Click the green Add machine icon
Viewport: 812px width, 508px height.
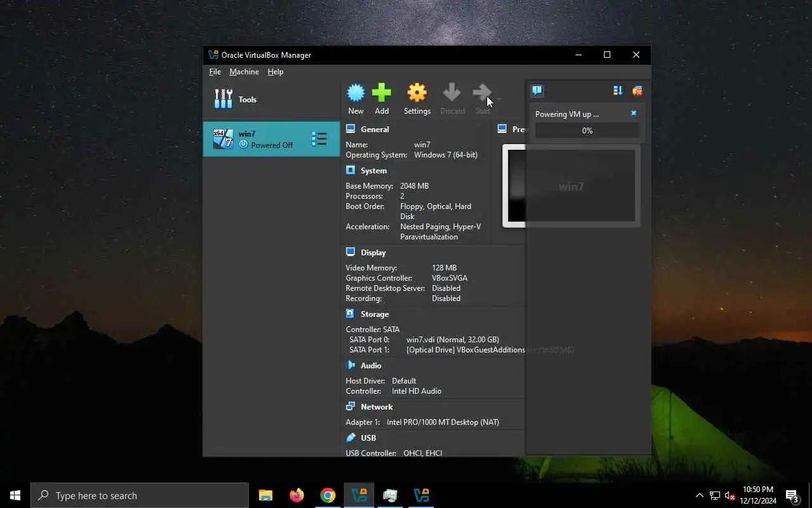tap(381, 93)
